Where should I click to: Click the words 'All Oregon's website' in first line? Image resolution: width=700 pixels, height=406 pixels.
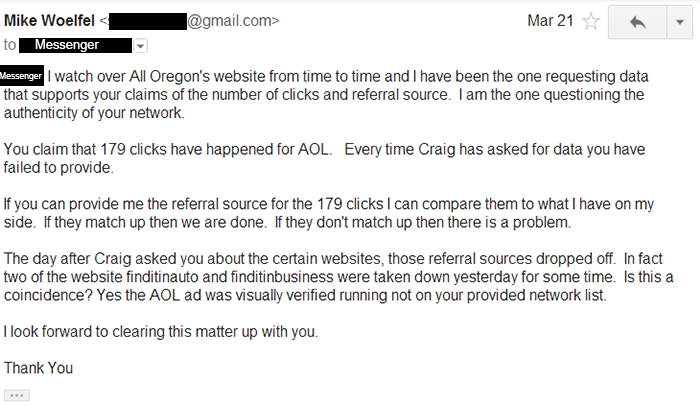pyautogui.click(x=197, y=76)
